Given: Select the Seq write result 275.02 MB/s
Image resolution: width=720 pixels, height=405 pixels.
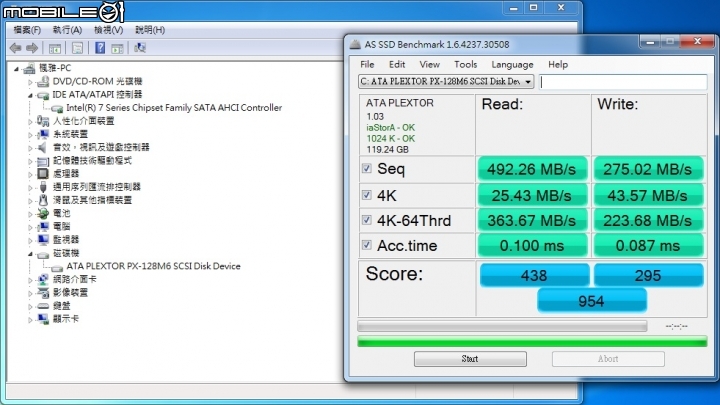Looking at the screenshot, I should tap(648, 169).
